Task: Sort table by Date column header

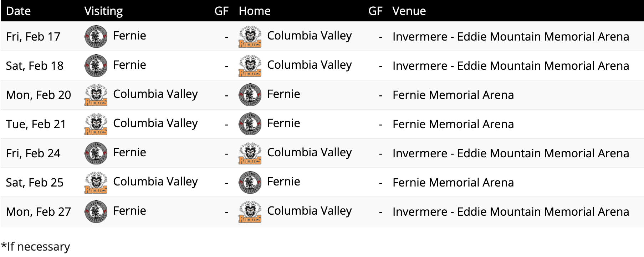Action: (x=18, y=11)
